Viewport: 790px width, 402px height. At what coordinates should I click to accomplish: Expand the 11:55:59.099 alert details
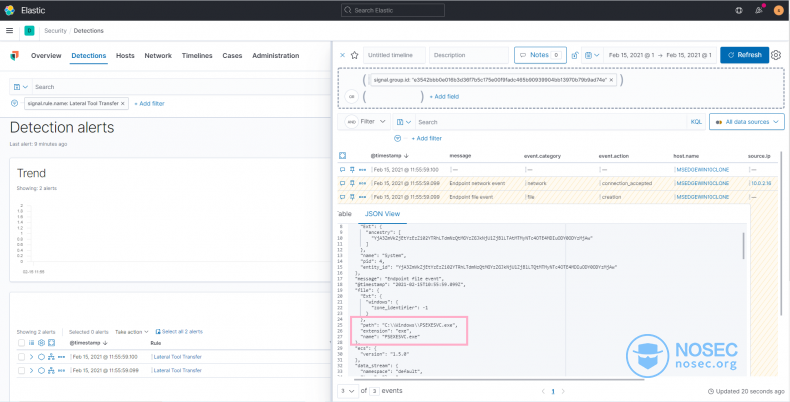(31, 371)
